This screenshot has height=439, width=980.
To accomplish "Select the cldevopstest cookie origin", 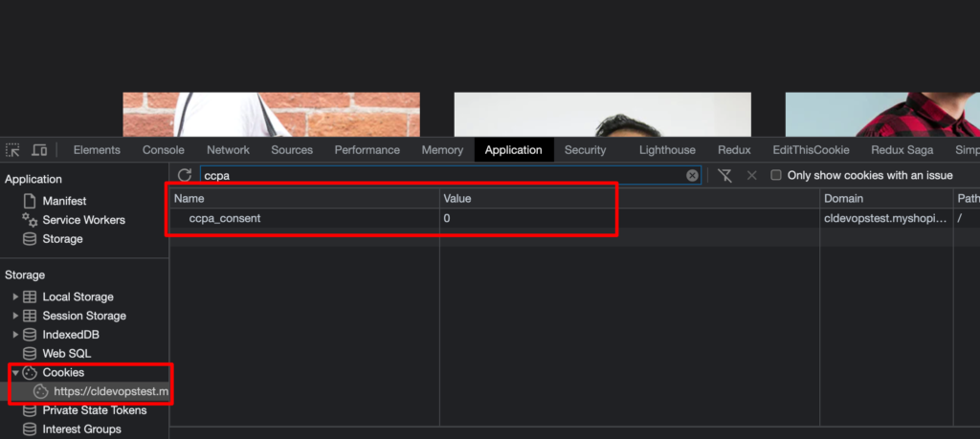I will [x=110, y=391].
